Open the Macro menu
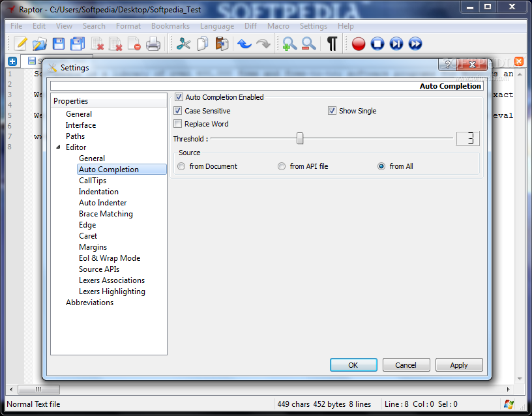 point(278,26)
